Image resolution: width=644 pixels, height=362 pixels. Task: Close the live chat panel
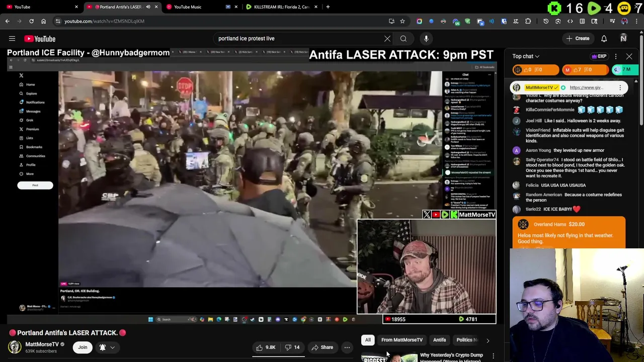pyautogui.click(x=629, y=56)
